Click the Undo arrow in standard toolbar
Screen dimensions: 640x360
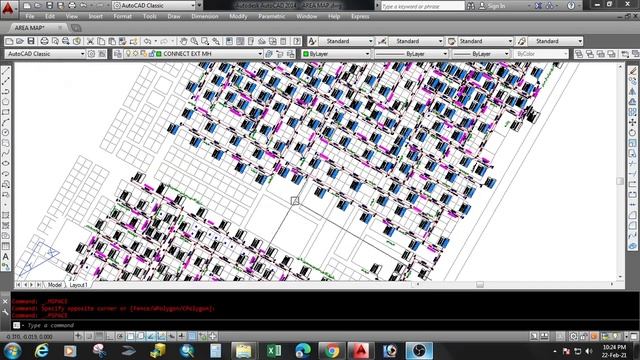pos(148,41)
